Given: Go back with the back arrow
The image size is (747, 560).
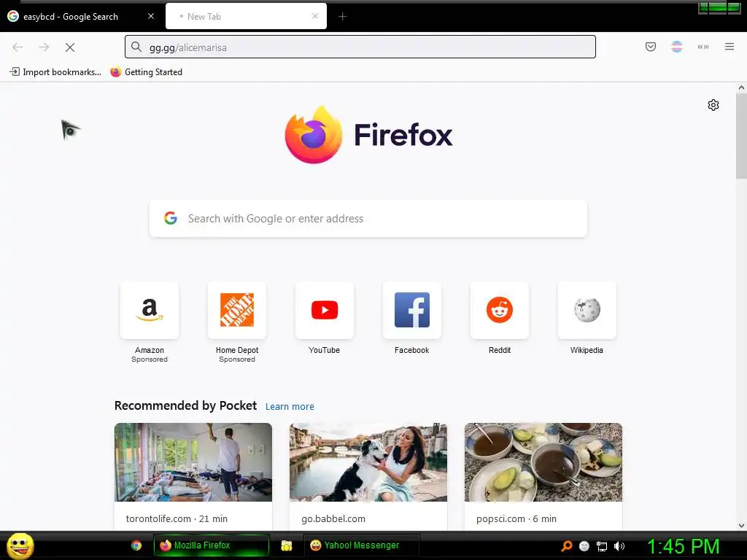Looking at the screenshot, I should click(18, 47).
